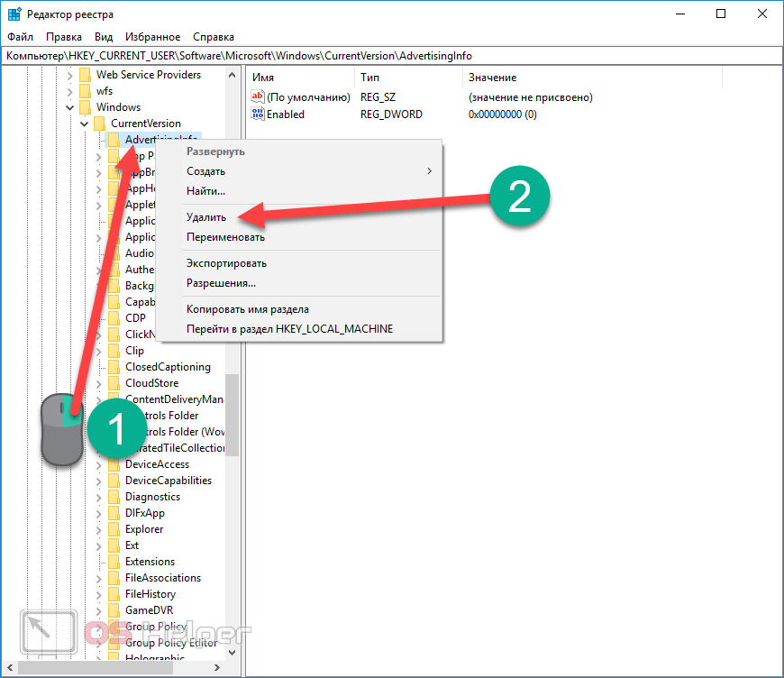The height and width of the screenshot is (678, 784).
Task: Open the Создать submenu arrow
Action: coord(429,171)
